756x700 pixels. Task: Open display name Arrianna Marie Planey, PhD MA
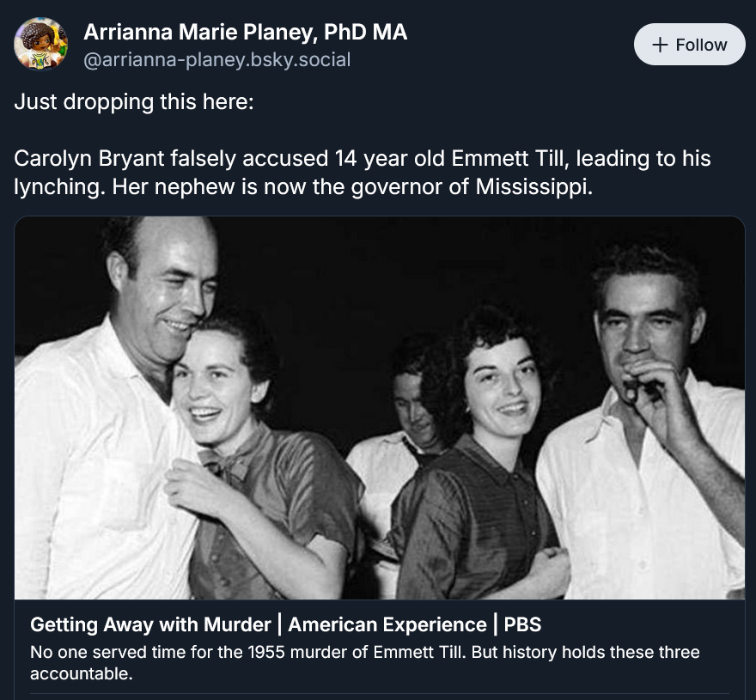pyautogui.click(x=245, y=33)
